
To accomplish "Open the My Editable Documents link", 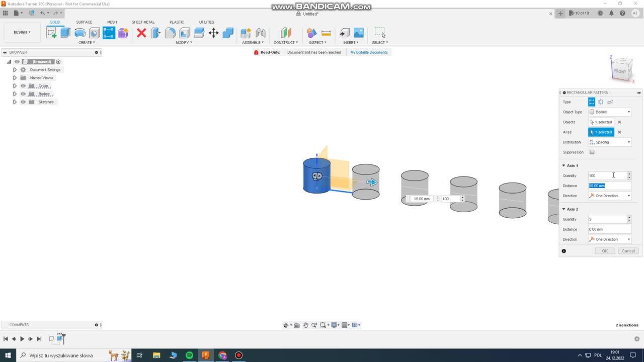I will tap(369, 52).
